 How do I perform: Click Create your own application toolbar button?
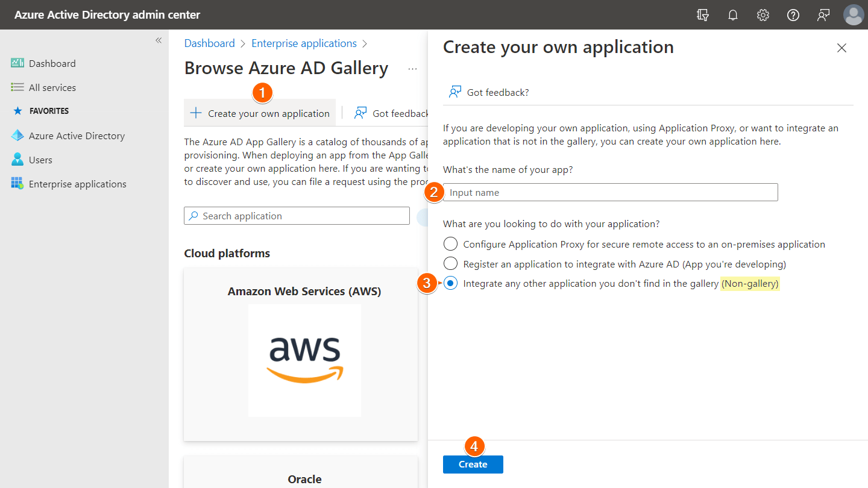[x=260, y=113]
